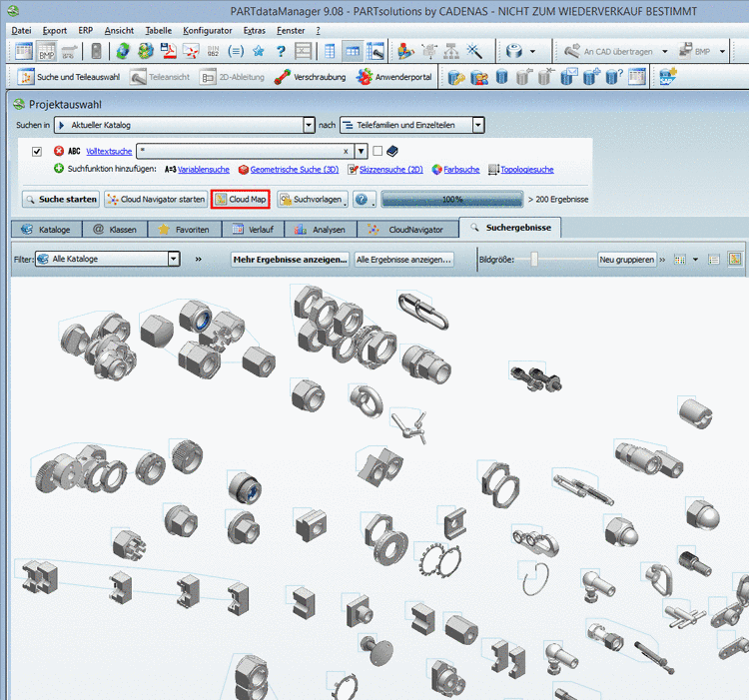Click the colored parts assembly icon
The image size is (749, 700).
click(x=406, y=51)
